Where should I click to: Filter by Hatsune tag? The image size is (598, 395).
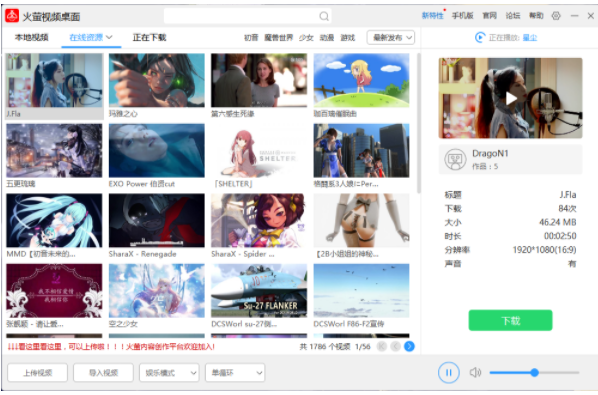[x=251, y=37]
